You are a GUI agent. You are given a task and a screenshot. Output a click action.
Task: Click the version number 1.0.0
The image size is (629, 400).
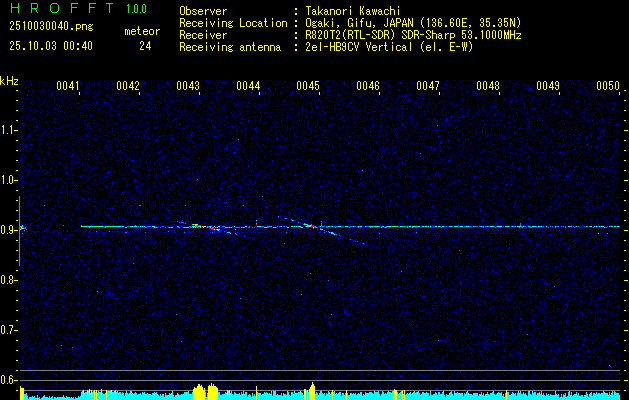[x=136, y=8]
